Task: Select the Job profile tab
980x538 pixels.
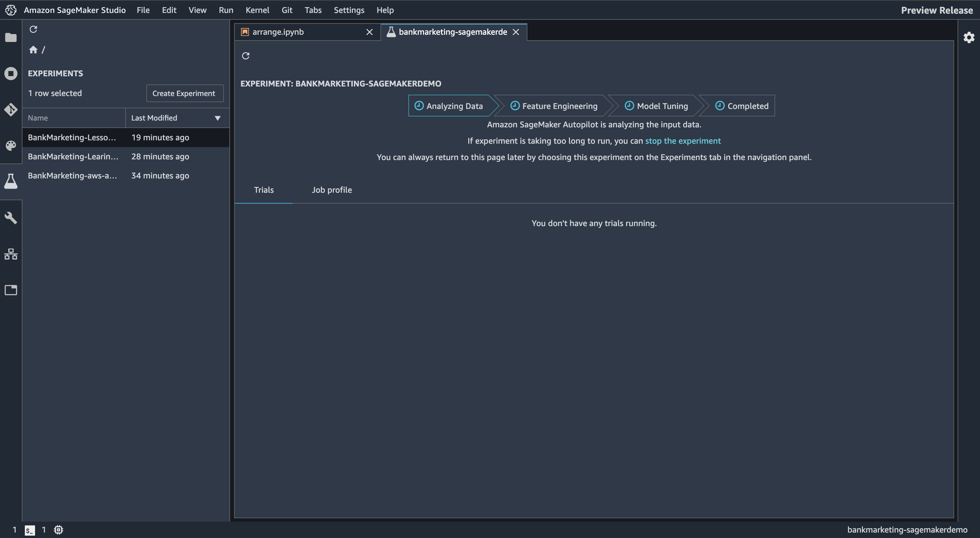Action: click(332, 190)
